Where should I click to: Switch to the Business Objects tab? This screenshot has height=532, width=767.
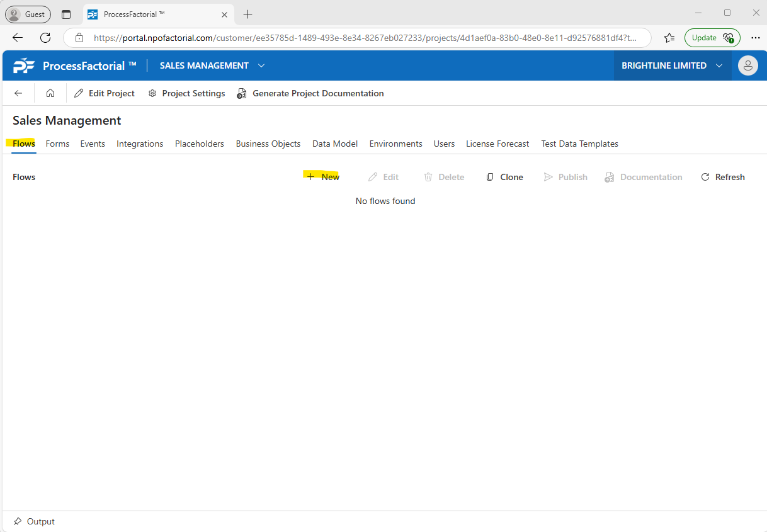(268, 144)
